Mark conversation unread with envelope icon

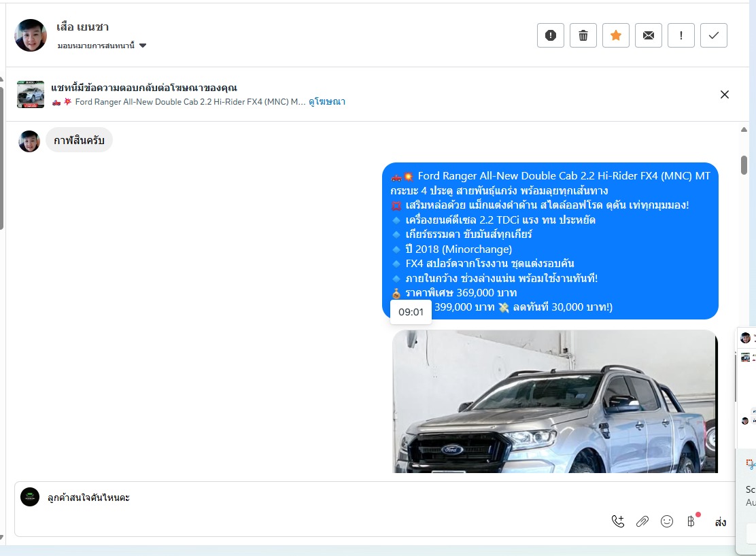[649, 35]
